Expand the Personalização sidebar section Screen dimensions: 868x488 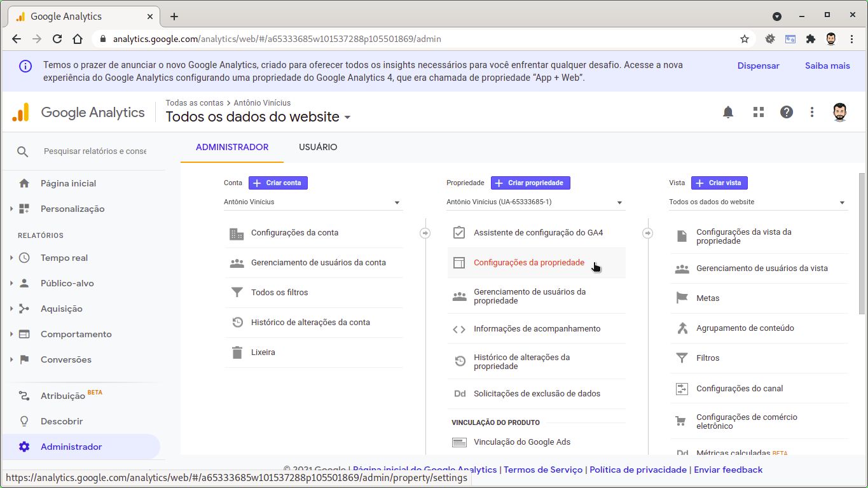tap(11, 209)
